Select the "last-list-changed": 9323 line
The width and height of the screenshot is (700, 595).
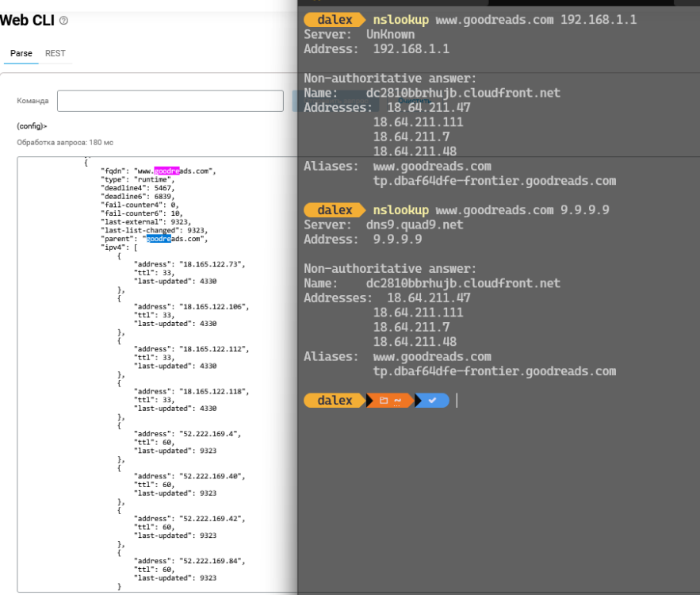pos(154,231)
